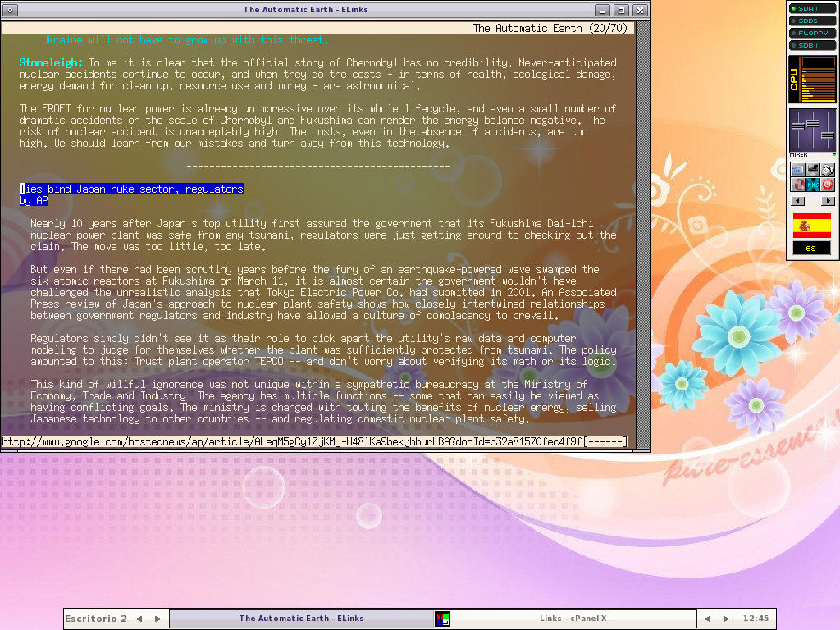This screenshot has height=630, width=840.
Task: Click the 12:45 clock
Action: tap(756, 619)
